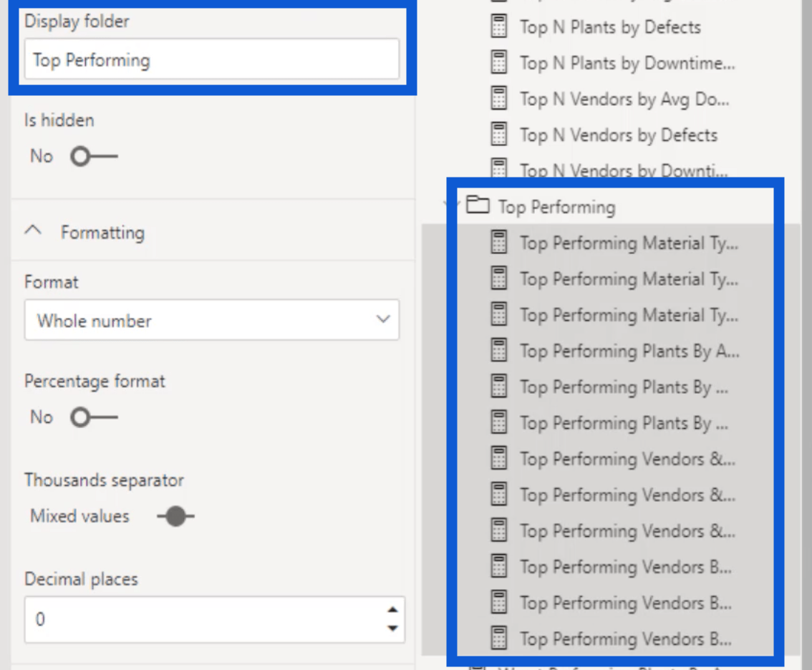Click the Decimal places number field
Image resolution: width=812 pixels, height=670 pixels.
tap(214, 620)
